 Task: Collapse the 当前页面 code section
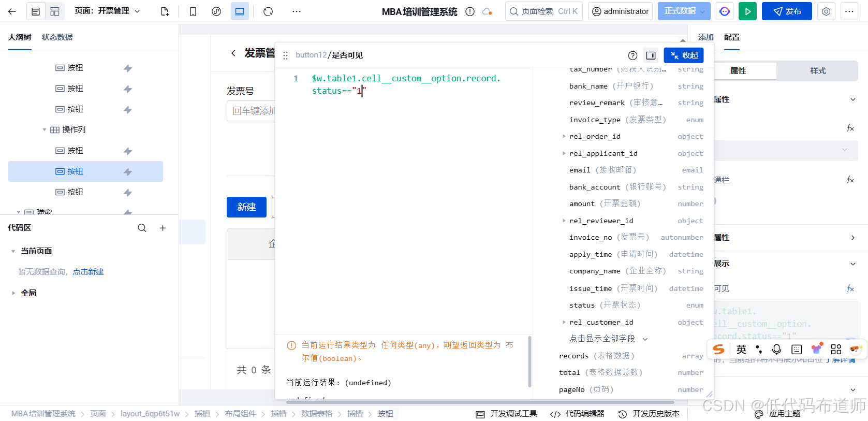pos(13,251)
